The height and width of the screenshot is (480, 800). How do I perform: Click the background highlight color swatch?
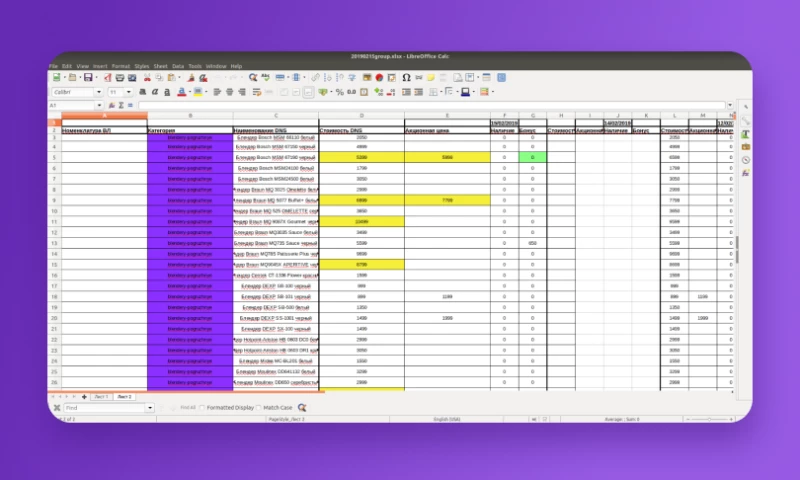[198, 92]
